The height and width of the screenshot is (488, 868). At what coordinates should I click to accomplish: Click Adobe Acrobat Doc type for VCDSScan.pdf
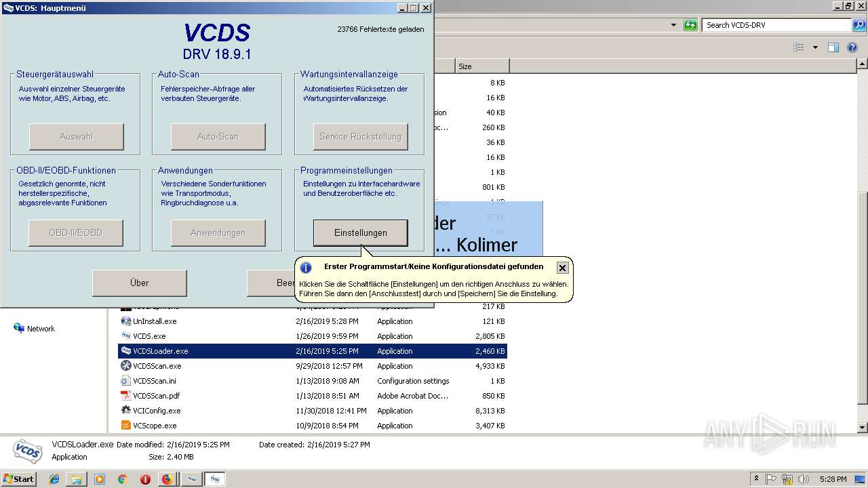point(413,396)
